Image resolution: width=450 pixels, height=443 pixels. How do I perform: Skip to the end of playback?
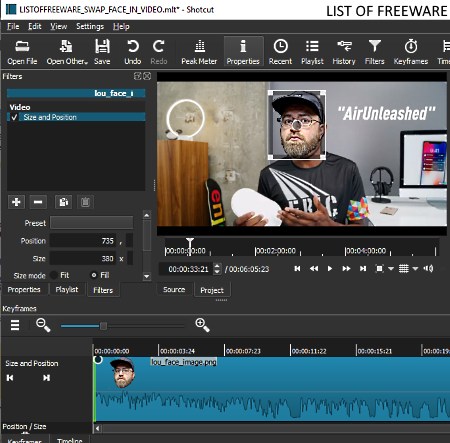point(363,268)
